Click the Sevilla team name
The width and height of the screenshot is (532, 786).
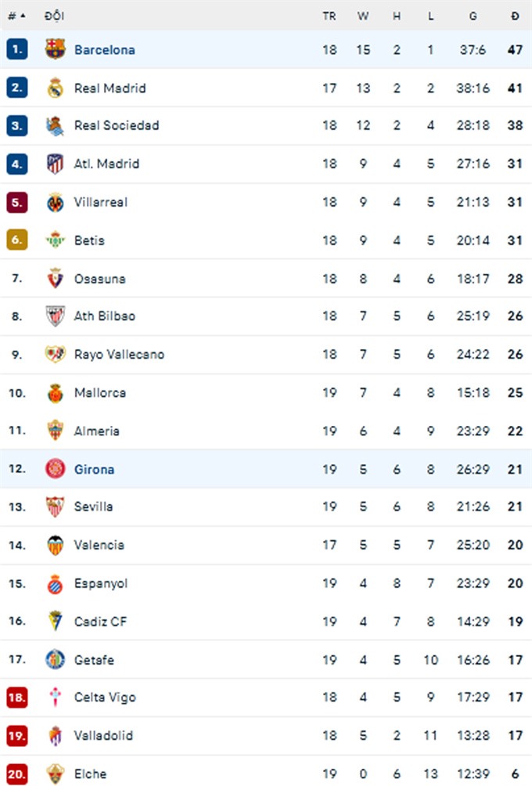coord(93,507)
